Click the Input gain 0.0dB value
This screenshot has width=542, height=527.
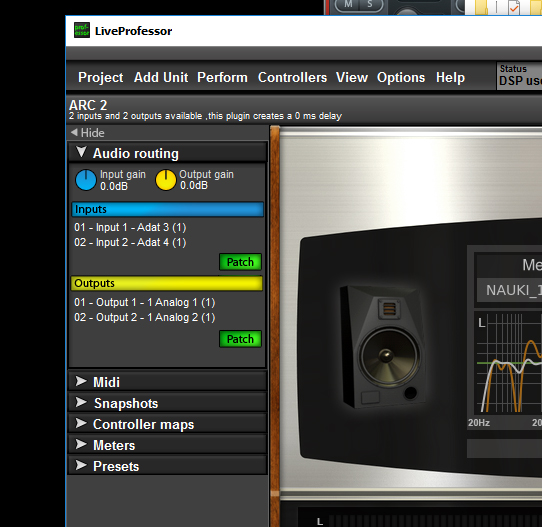coord(114,186)
